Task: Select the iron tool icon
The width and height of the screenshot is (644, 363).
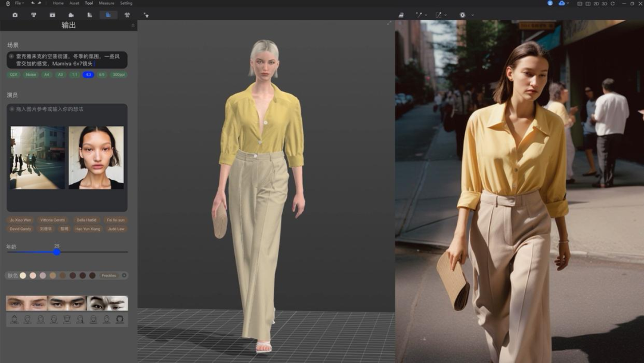Action: [401, 15]
